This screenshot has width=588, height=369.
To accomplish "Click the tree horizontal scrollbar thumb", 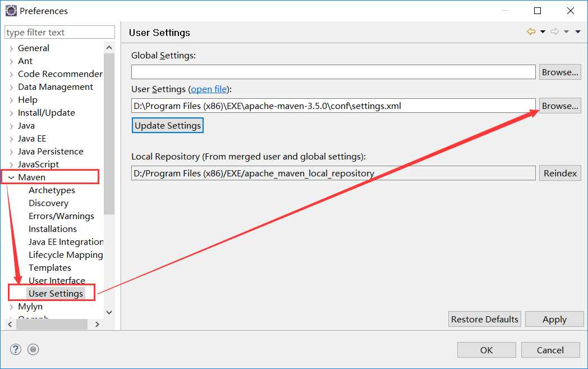I will click(52, 324).
